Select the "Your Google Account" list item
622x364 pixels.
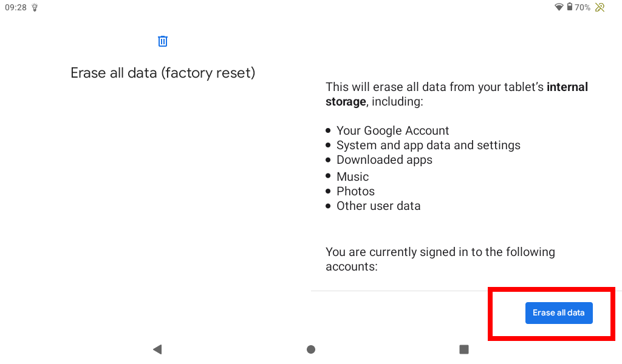[x=392, y=130]
